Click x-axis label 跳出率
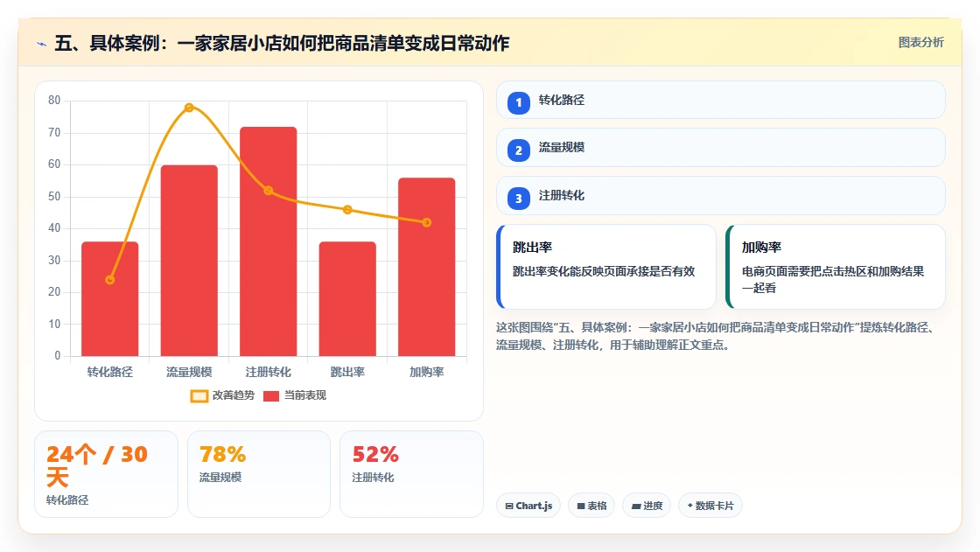Image resolution: width=980 pixels, height=552 pixels. tap(347, 372)
